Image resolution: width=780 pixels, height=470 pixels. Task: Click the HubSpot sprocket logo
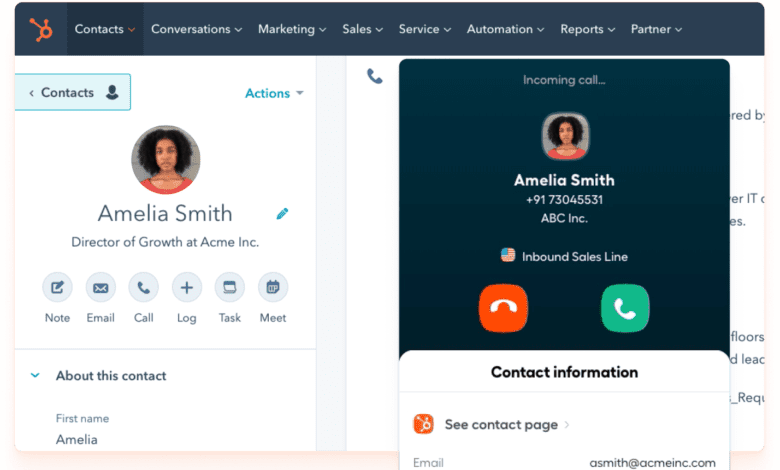(41, 29)
